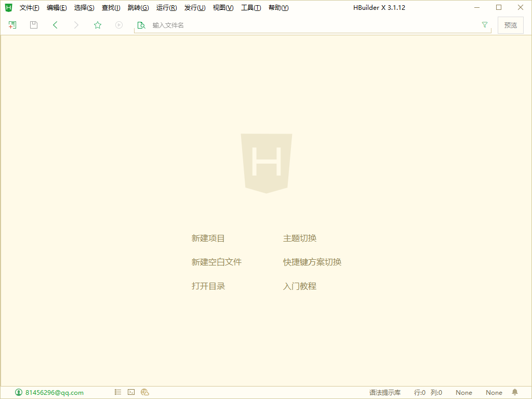Click the 主题切换 theme switch link
Screen dimensions: 532x399
coord(300,238)
